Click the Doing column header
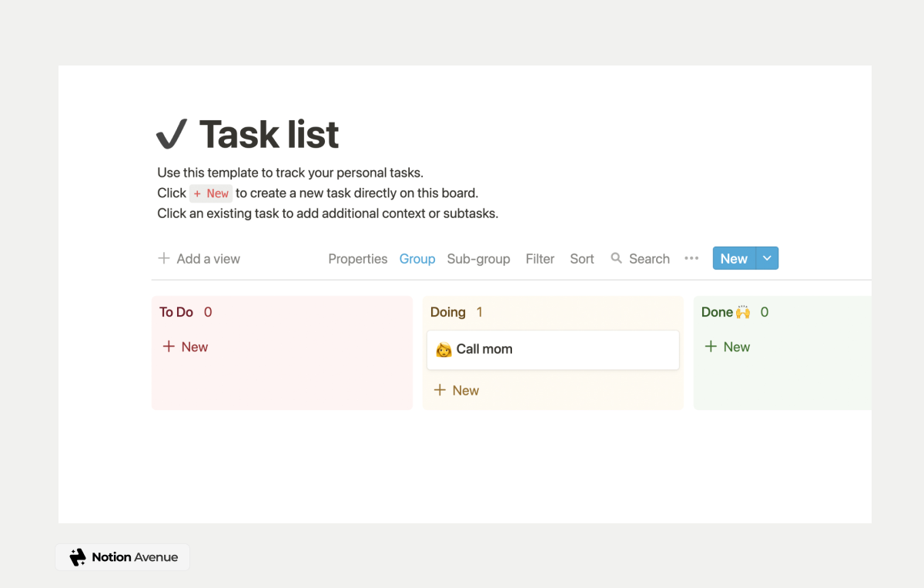Screen dimensions: 924x588 [447, 312]
